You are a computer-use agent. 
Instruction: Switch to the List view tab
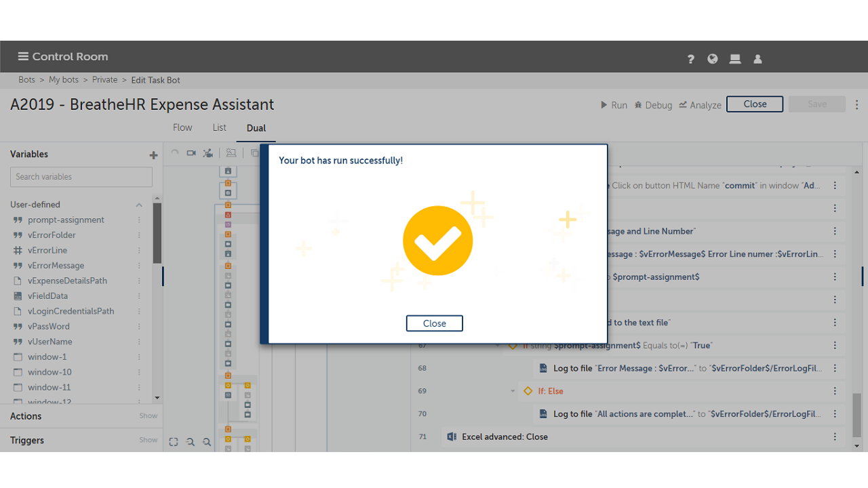tap(220, 127)
